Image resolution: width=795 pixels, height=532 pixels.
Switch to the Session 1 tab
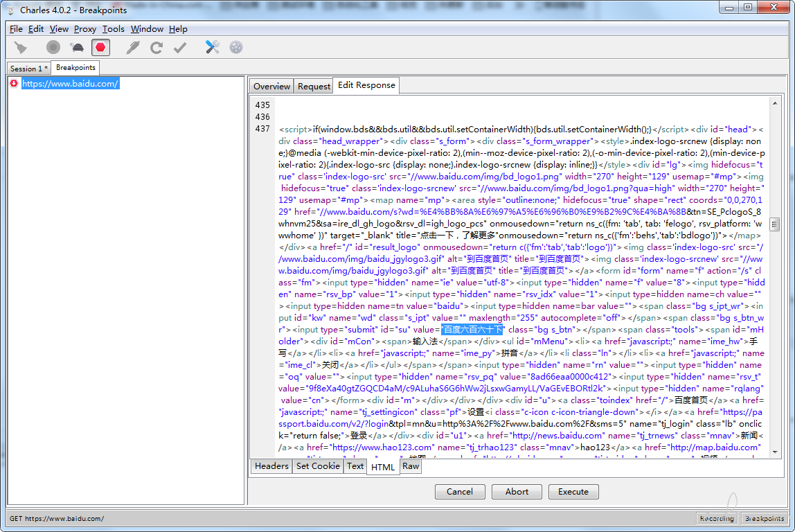[x=29, y=69]
